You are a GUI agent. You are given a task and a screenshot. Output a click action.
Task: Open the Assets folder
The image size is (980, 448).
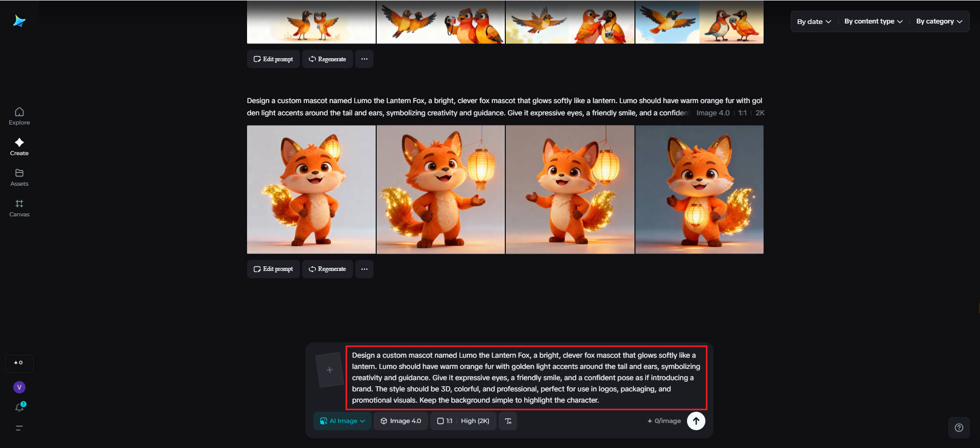pos(19,177)
